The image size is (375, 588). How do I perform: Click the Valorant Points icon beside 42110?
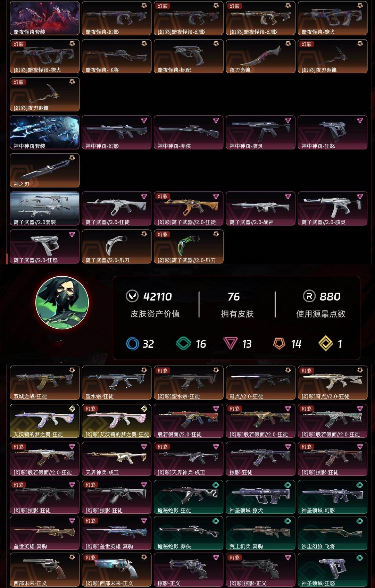click(x=132, y=296)
